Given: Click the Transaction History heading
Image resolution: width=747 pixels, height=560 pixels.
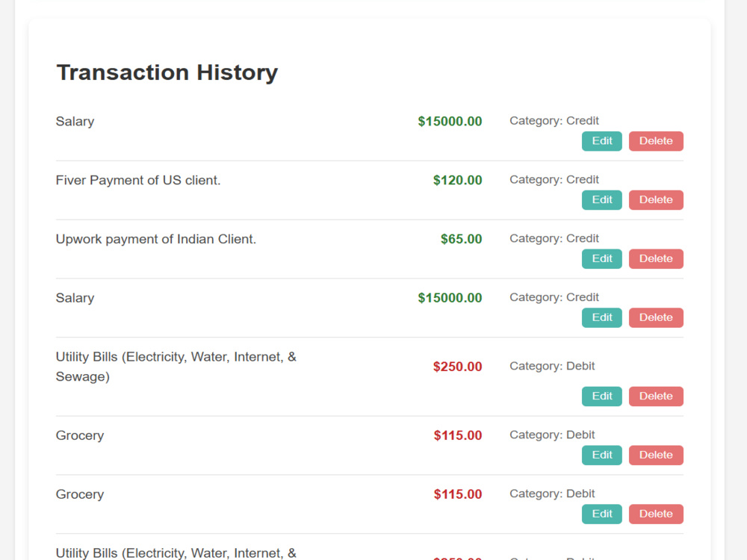Looking at the screenshot, I should (167, 73).
